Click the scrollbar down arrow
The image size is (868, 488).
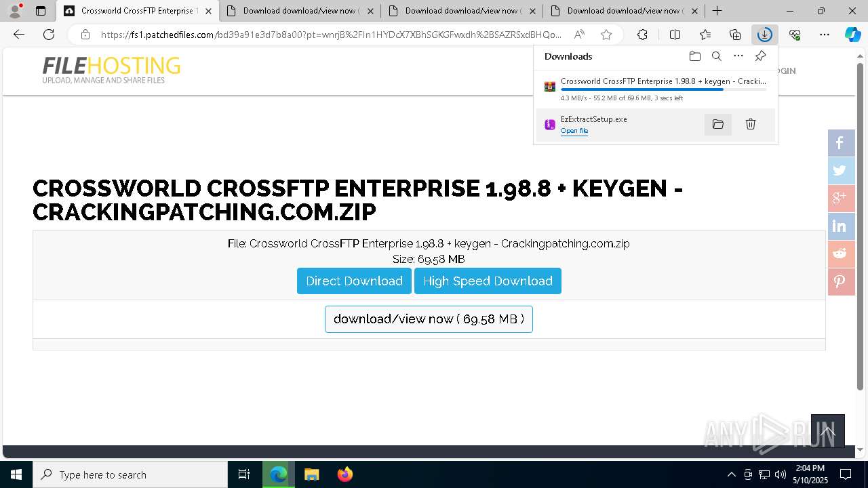coord(861,449)
